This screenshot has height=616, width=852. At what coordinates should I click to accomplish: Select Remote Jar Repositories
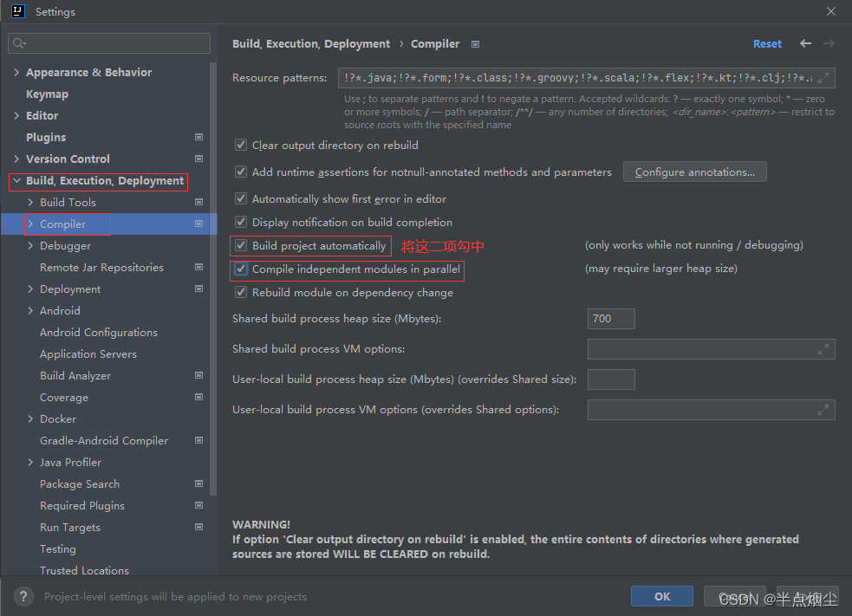tap(101, 267)
